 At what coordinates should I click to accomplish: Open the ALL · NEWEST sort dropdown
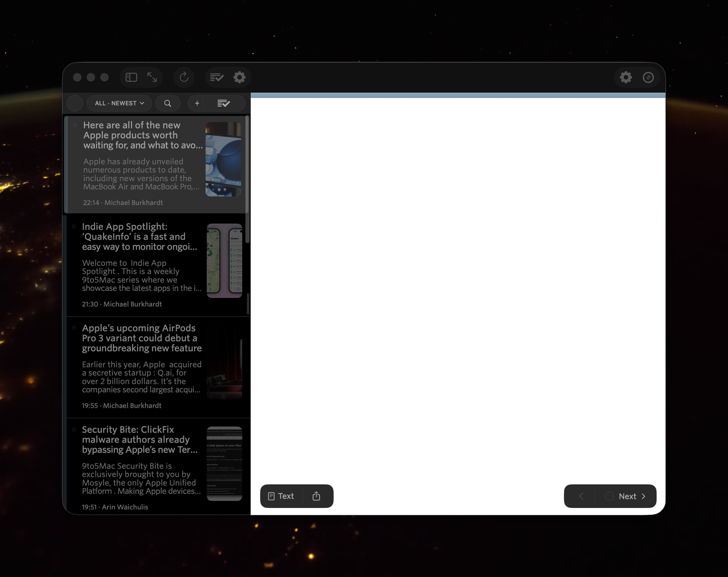[x=119, y=103]
